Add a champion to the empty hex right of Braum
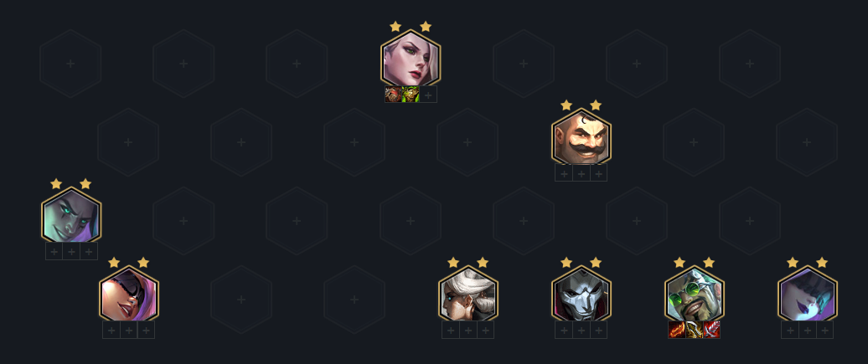The height and width of the screenshot is (364, 868). pyautogui.click(x=694, y=142)
